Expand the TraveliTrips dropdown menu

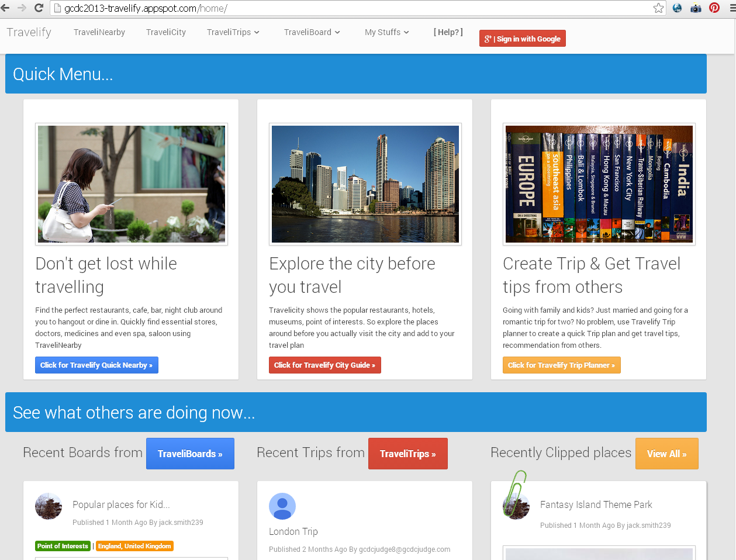[233, 32]
